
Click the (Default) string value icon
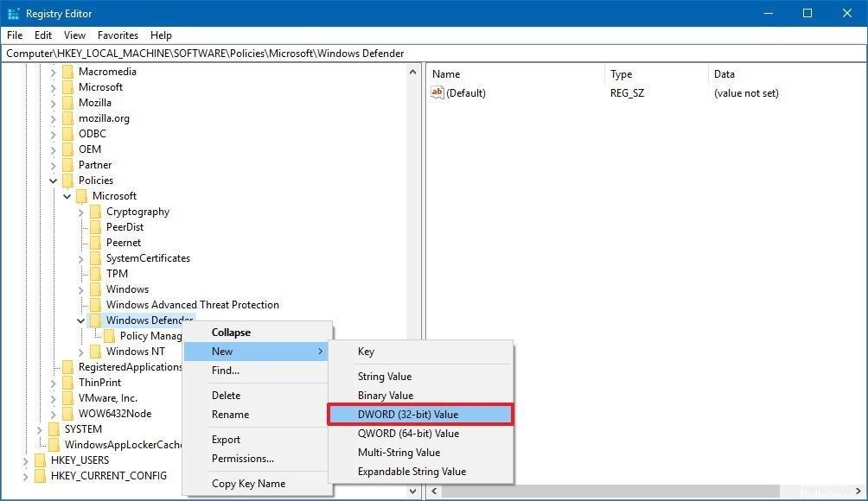pos(437,93)
